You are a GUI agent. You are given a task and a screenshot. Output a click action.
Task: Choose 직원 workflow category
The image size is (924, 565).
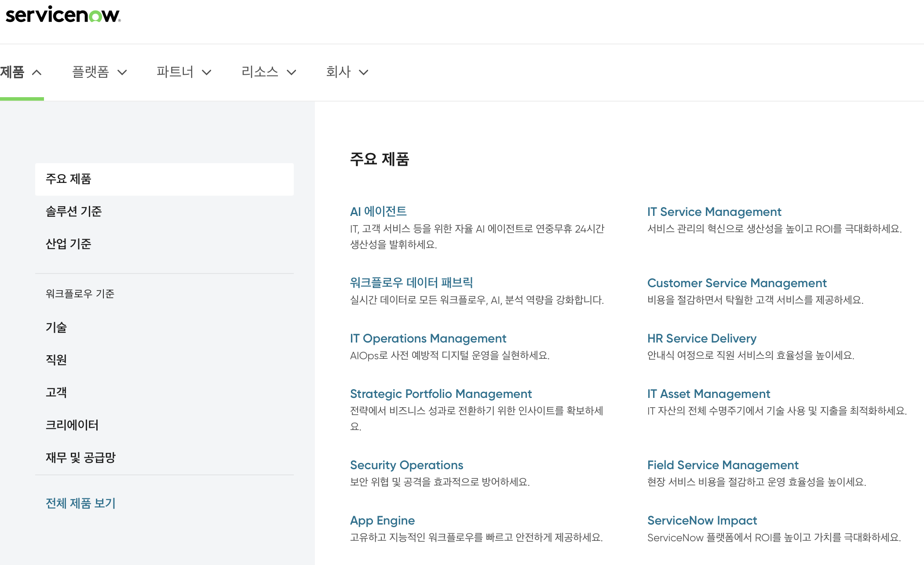56,360
